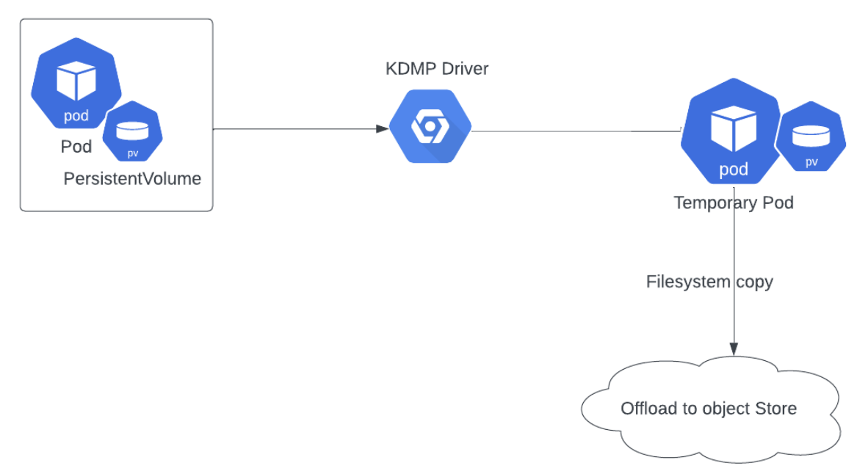Select the "Filesystem copy" arrow label

(709, 282)
